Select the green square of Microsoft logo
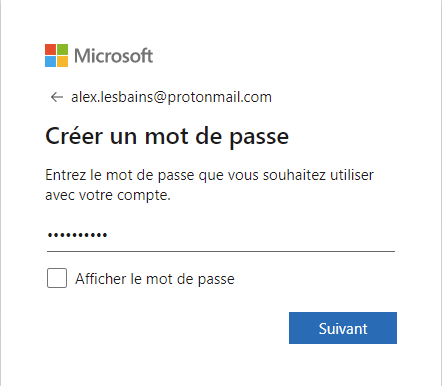The image size is (442, 386). [62, 49]
